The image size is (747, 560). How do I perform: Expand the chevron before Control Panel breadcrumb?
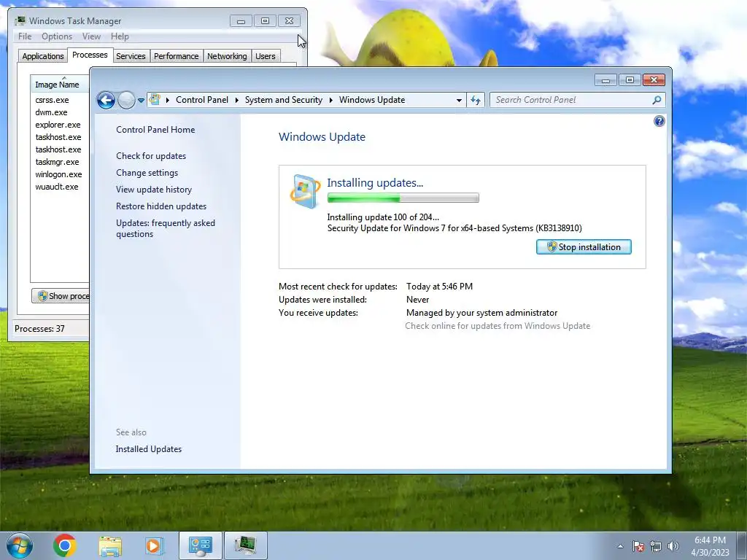click(168, 100)
